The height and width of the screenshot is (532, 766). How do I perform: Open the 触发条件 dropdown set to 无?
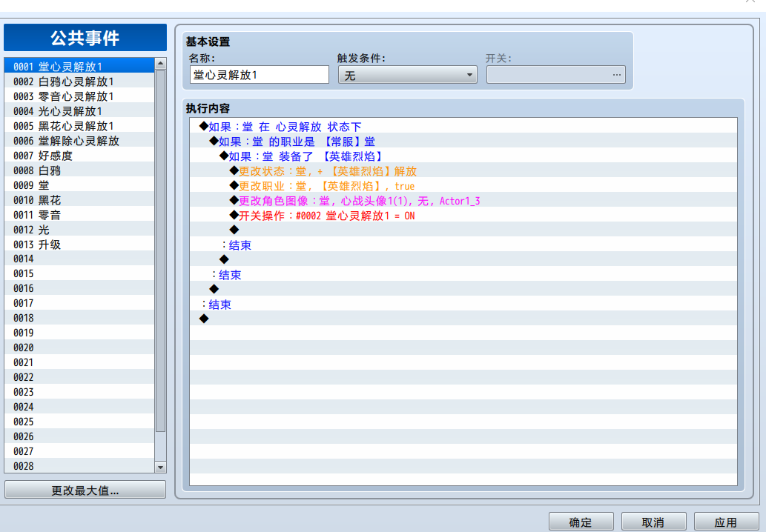click(407, 75)
